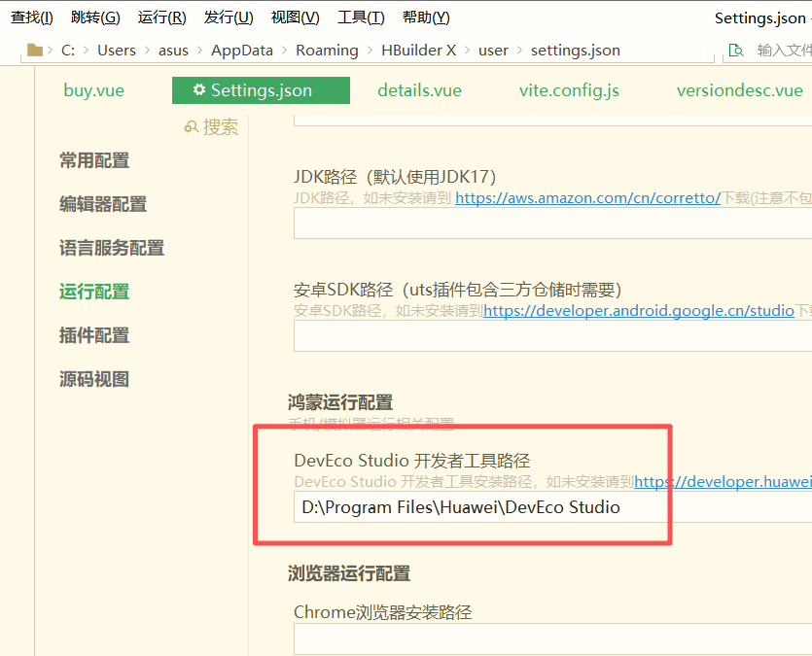Select the 运行配置 settings section

(94, 292)
